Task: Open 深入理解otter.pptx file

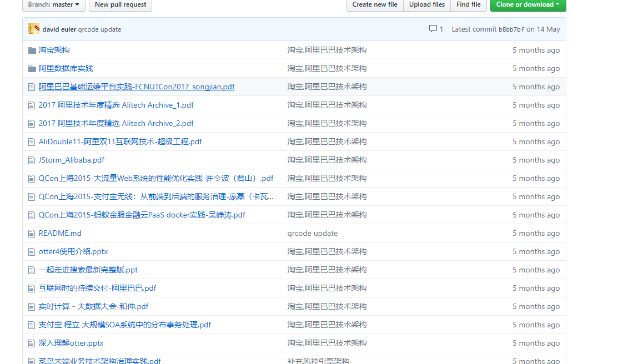Action: tap(71, 342)
